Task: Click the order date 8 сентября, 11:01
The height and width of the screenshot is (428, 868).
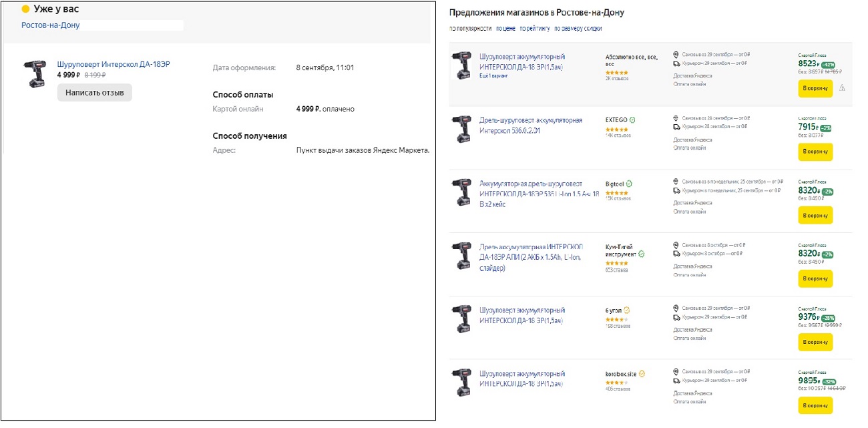Action: tap(325, 67)
